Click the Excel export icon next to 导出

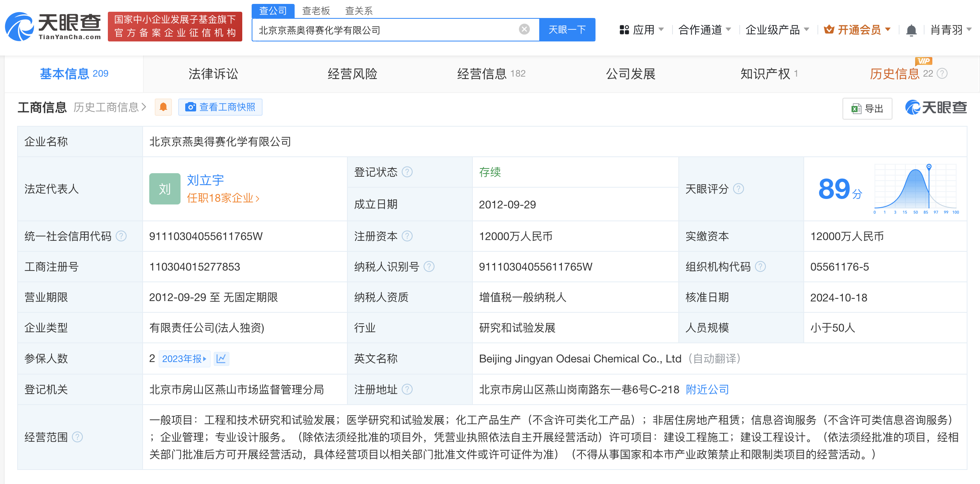coord(856,109)
